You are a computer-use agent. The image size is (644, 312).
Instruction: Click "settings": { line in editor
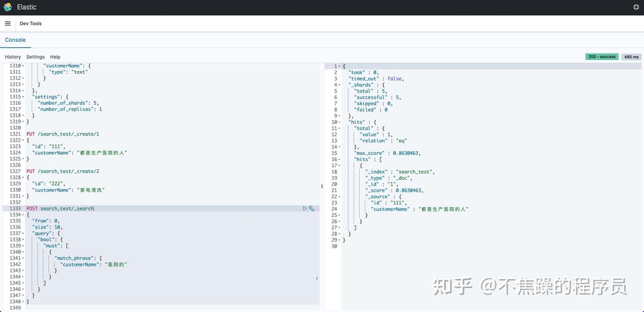49,97
